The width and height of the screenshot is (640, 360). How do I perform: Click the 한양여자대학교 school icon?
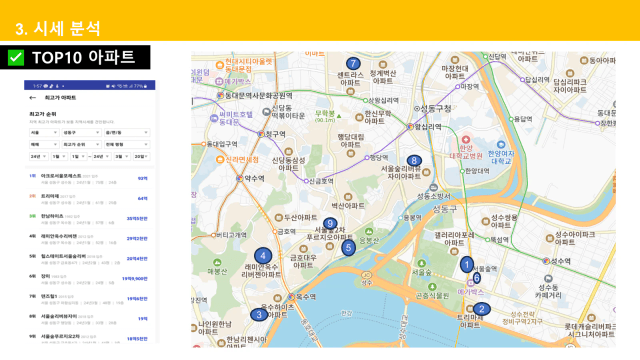point(501,144)
